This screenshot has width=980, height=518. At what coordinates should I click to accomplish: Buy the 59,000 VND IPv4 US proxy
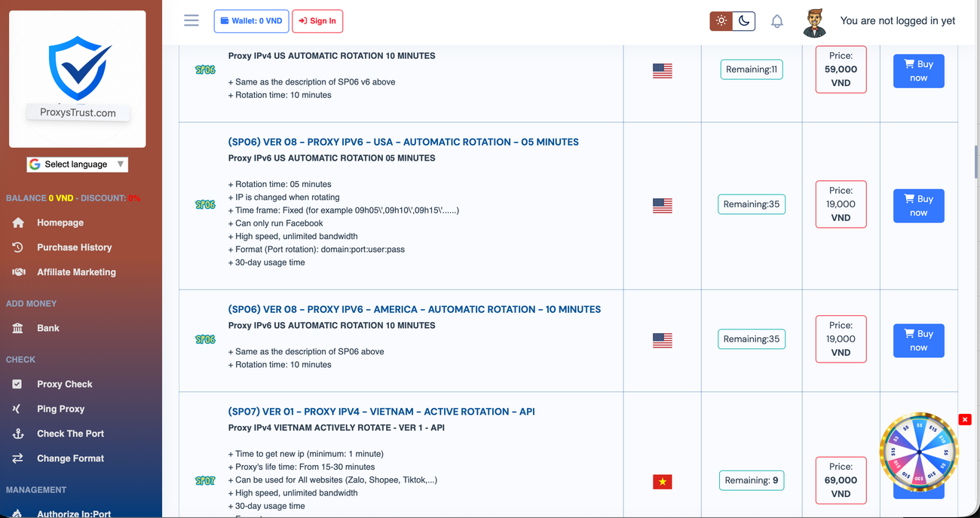(919, 71)
